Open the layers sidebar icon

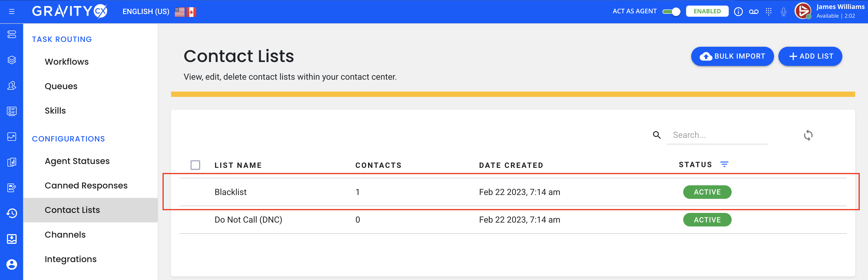tap(12, 60)
